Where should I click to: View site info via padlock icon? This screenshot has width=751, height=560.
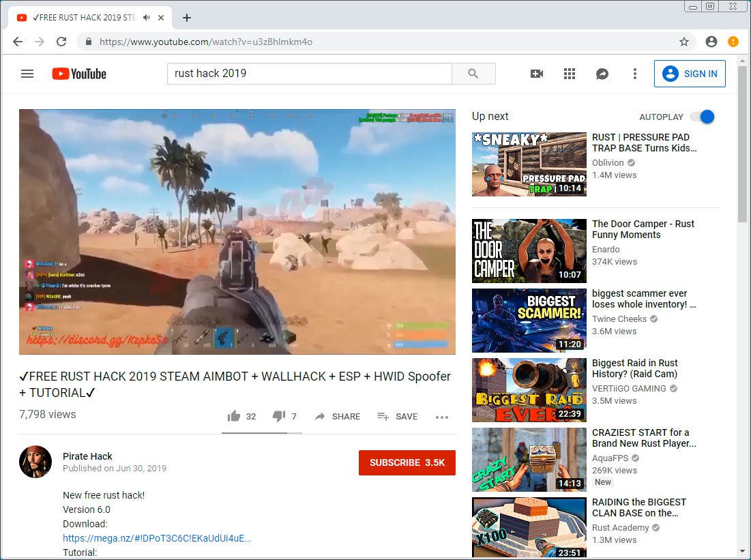89,42
